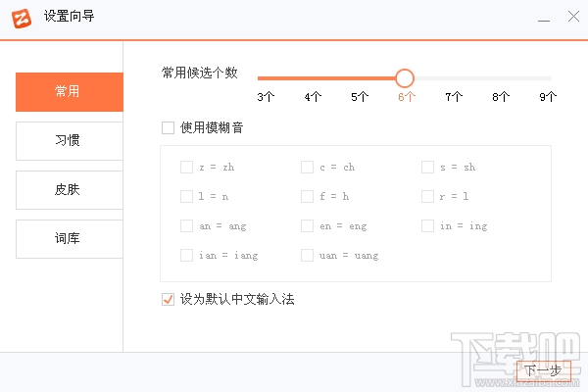Check the f = h fuzzy option
Screen dimensions: 588x392
pos(307,196)
